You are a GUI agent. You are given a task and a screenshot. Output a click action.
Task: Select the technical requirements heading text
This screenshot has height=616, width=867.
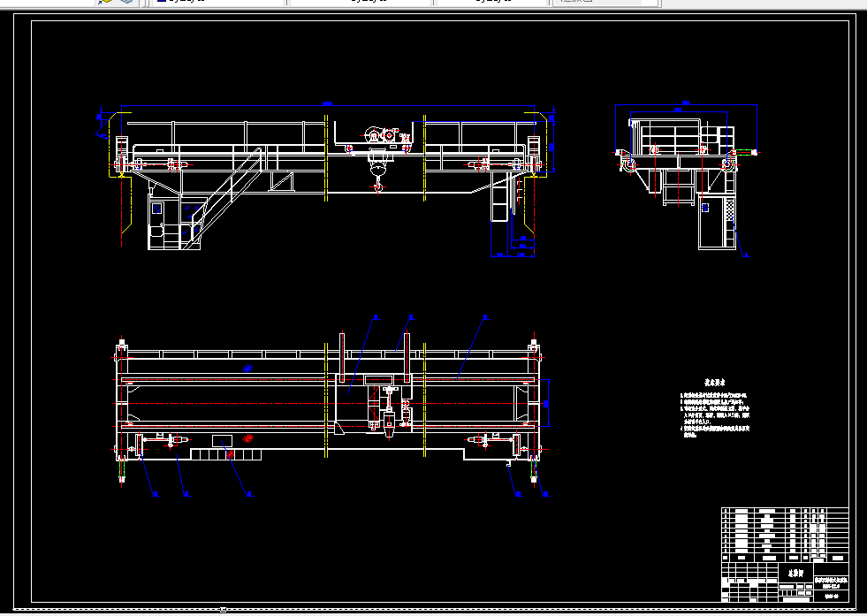tap(714, 382)
